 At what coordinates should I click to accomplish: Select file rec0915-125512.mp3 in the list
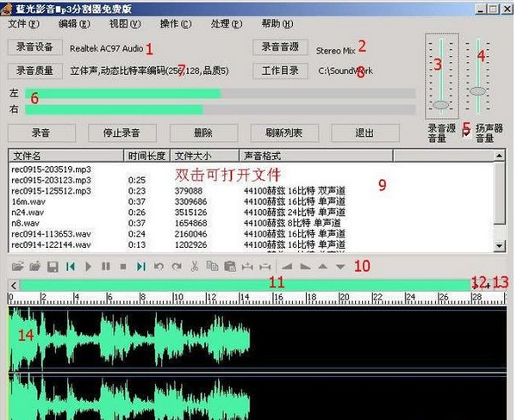tap(52, 191)
